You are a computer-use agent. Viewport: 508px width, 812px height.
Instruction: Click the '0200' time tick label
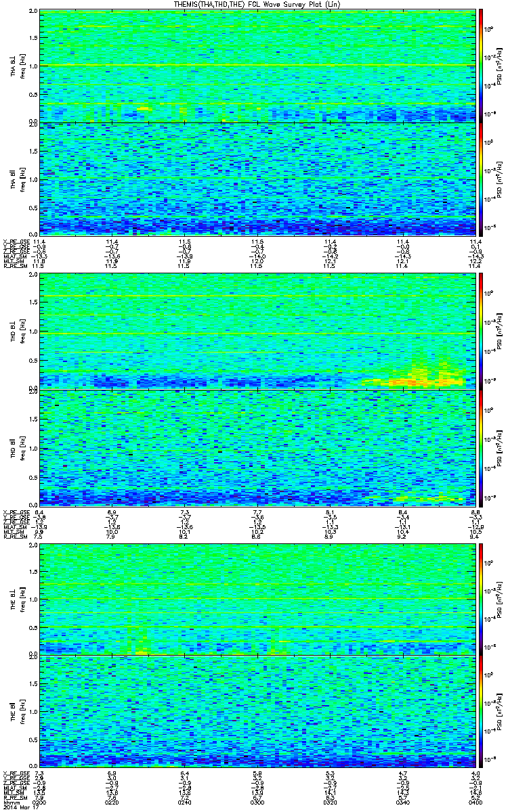pyautogui.click(x=39, y=802)
